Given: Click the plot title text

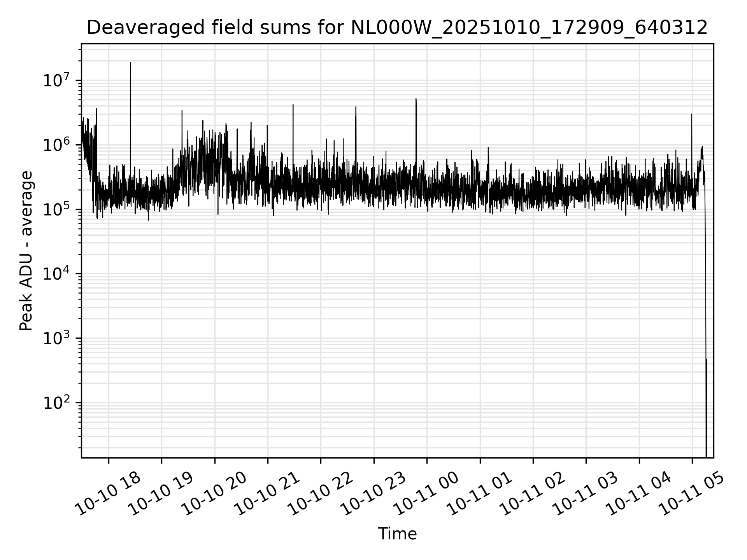Looking at the screenshot, I should point(397,28).
